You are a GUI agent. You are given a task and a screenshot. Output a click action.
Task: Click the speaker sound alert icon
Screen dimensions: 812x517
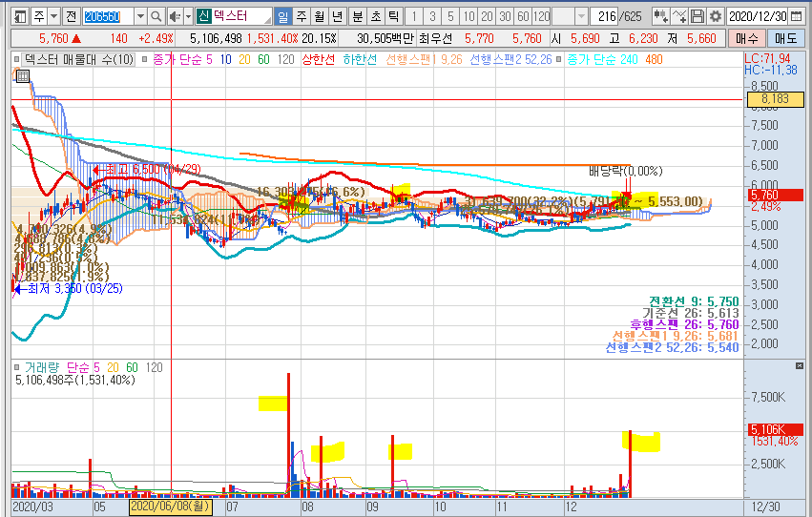tap(175, 17)
